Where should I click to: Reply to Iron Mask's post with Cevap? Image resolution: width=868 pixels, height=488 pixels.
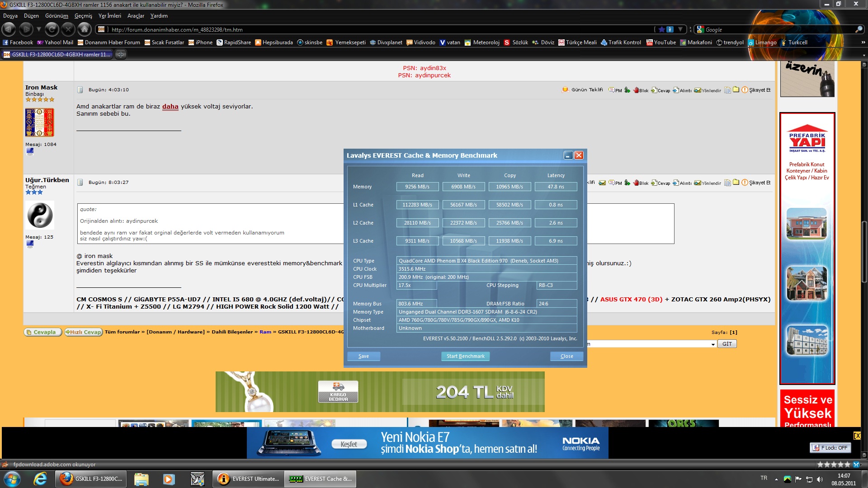(x=660, y=90)
